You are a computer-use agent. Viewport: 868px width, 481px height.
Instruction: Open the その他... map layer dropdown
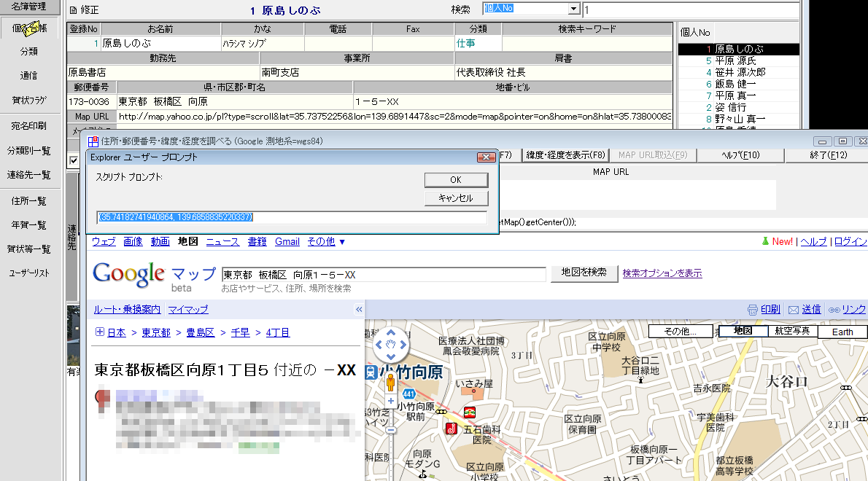[x=681, y=331]
